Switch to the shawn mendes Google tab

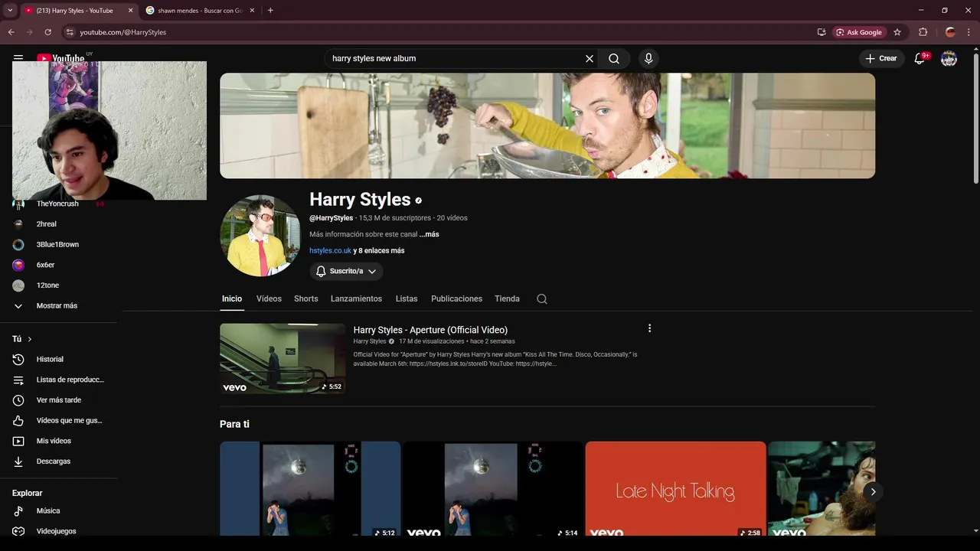[x=201, y=11]
